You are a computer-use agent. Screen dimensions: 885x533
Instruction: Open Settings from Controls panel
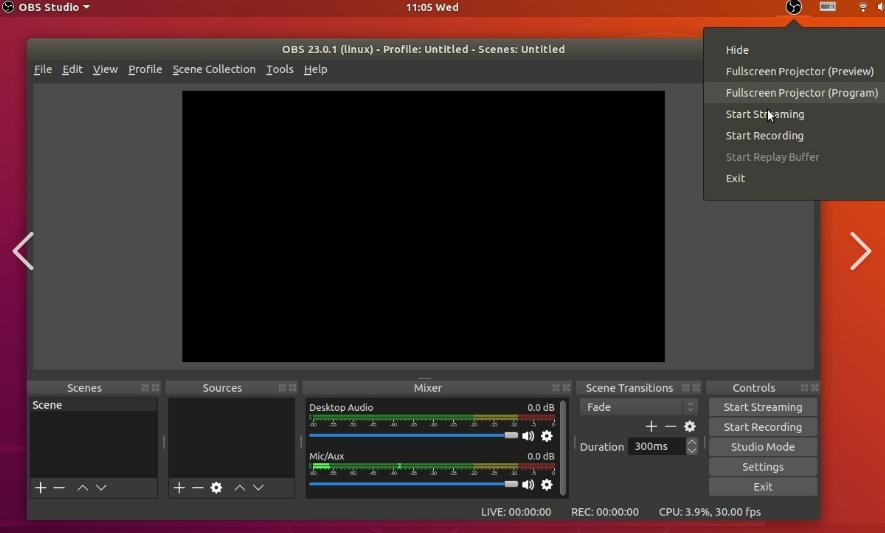(763, 467)
